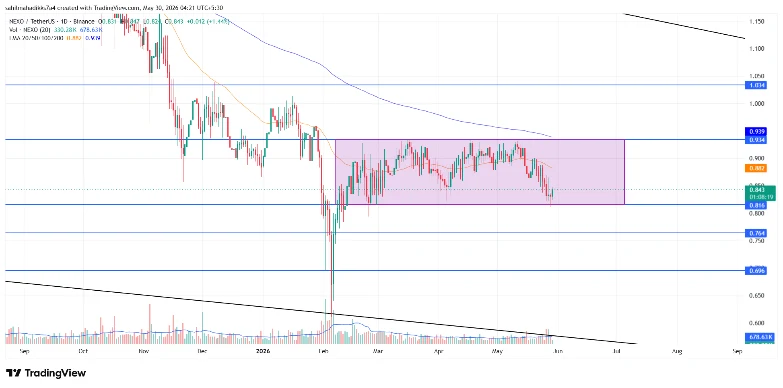Screen dimensions: 783x388
Task: Click the orange 0.882 EMA price label
Action: point(755,168)
